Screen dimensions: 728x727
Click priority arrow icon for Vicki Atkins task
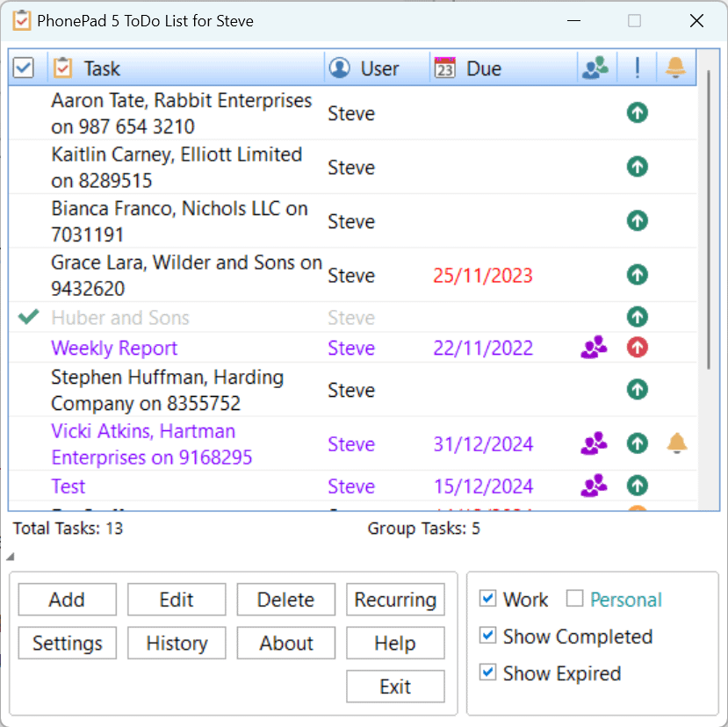click(637, 443)
